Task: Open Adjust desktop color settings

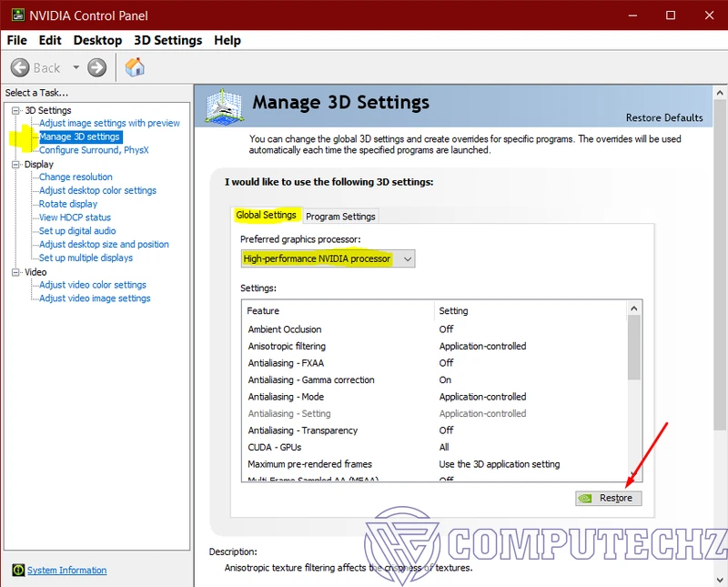Action: [97, 190]
